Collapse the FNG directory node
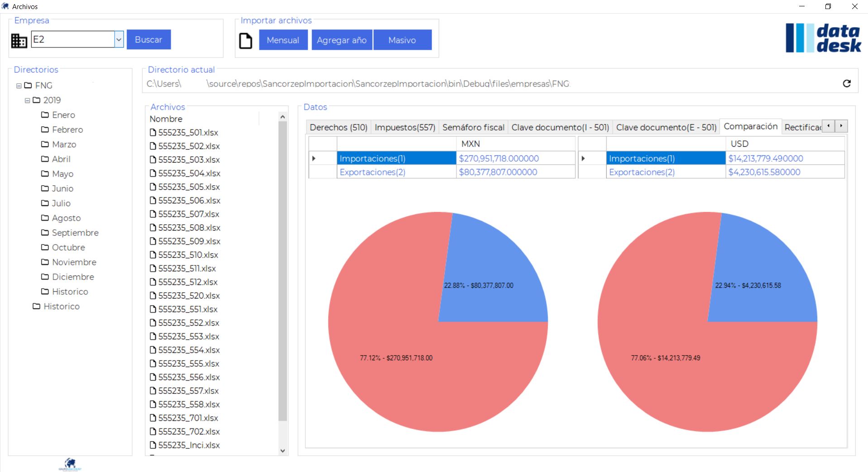The height and width of the screenshot is (472, 868). point(19,86)
